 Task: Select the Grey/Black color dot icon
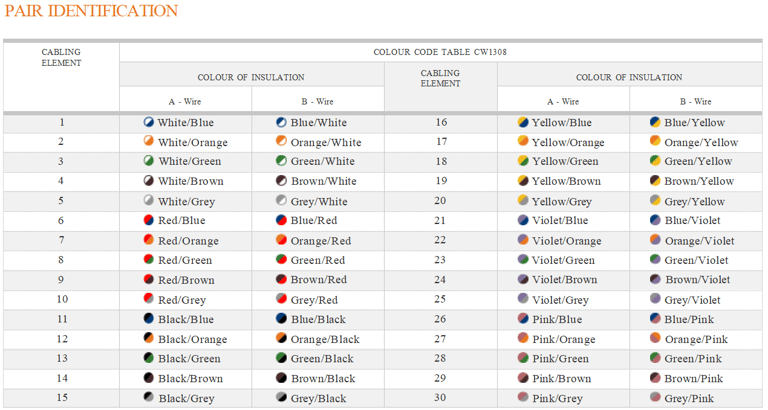click(281, 397)
